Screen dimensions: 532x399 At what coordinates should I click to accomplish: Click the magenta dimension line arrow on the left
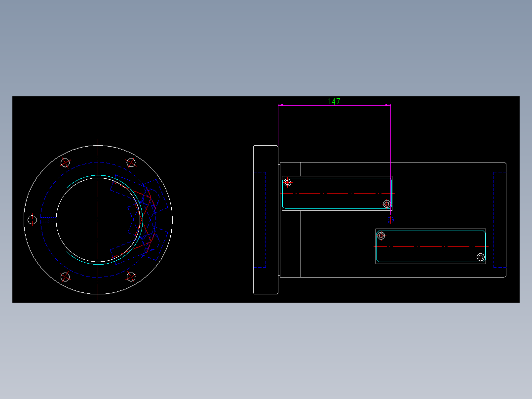(x=281, y=105)
